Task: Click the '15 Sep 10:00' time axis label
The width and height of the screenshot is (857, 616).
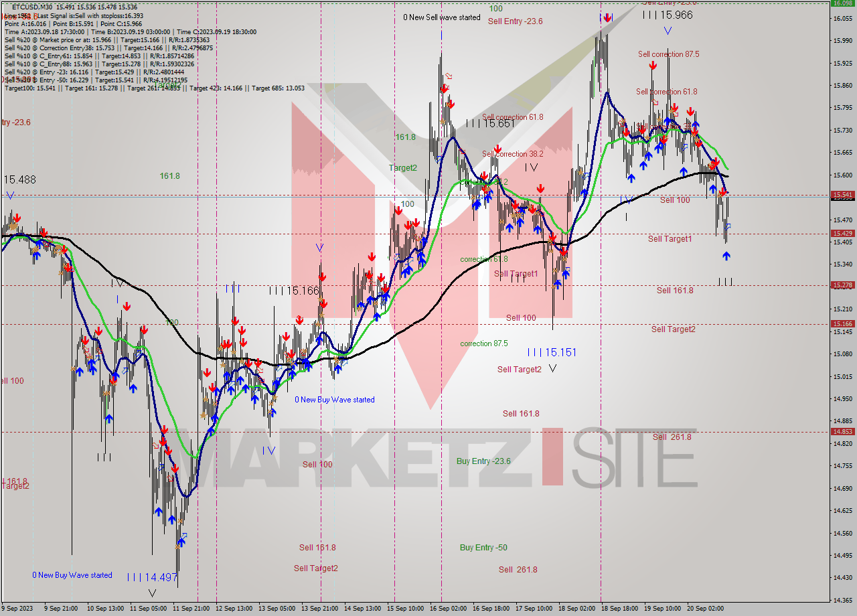Action: [x=405, y=609]
